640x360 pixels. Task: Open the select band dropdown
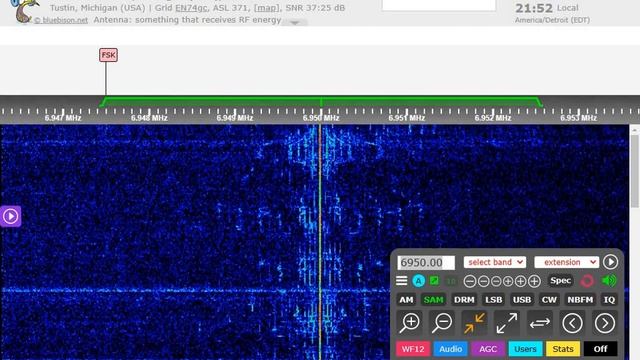tap(495, 262)
